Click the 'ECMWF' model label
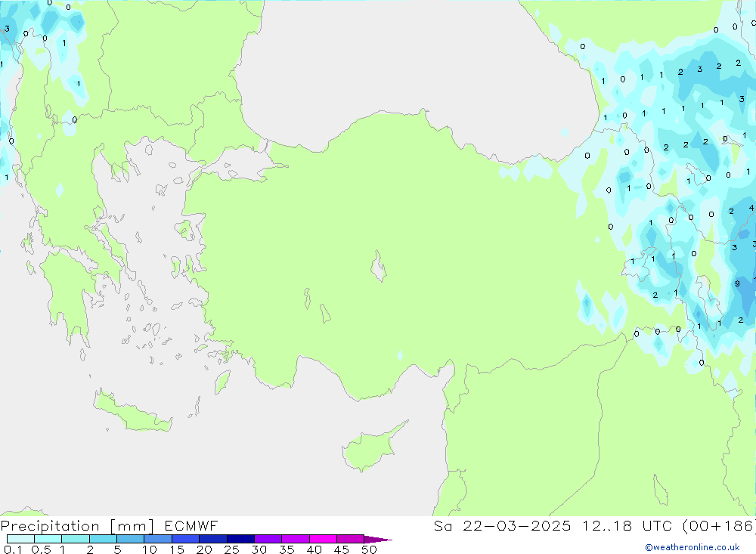Image resolution: width=756 pixels, height=554 pixels. [191, 525]
